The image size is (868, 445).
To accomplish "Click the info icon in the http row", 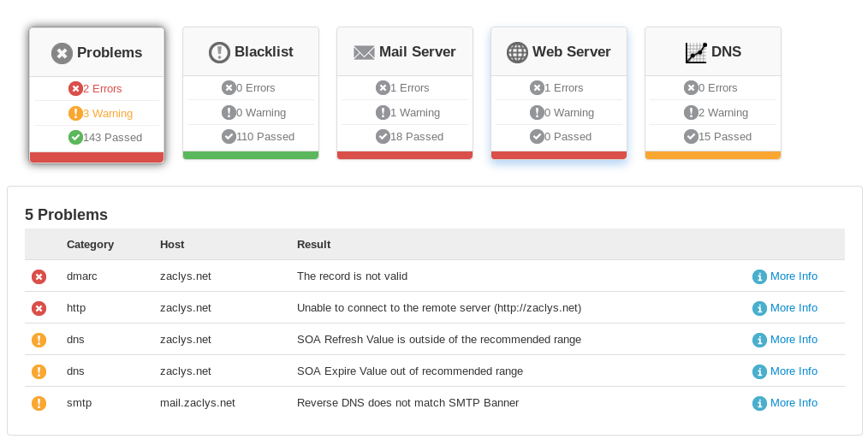I will coord(759,308).
